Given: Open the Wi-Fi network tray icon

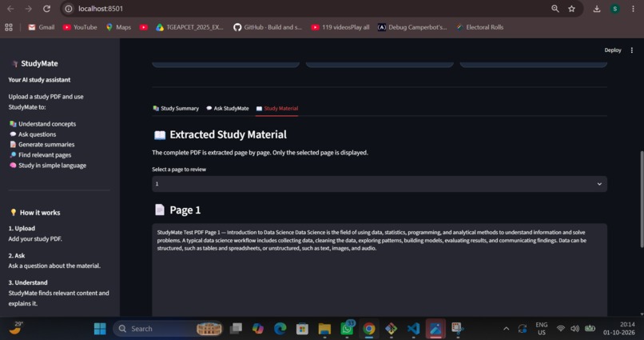Looking at the screenshot, I should 561,329.
